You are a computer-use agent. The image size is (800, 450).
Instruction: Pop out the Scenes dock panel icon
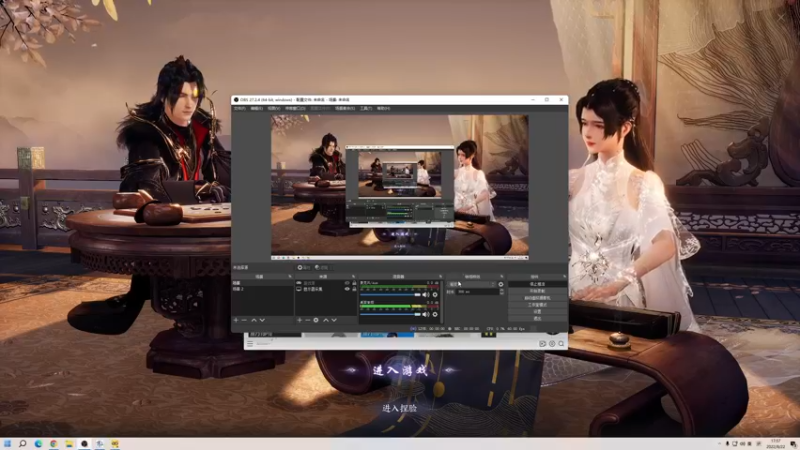point(290,277)
